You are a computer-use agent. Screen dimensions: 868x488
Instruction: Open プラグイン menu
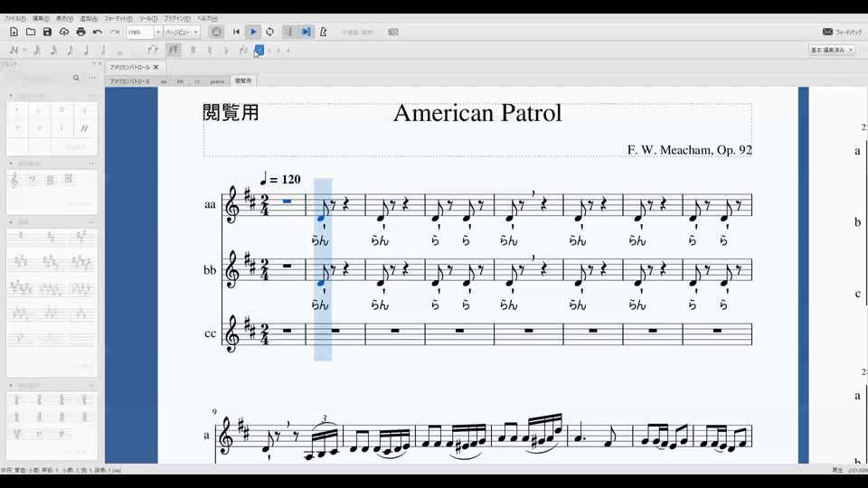(176, 18)
